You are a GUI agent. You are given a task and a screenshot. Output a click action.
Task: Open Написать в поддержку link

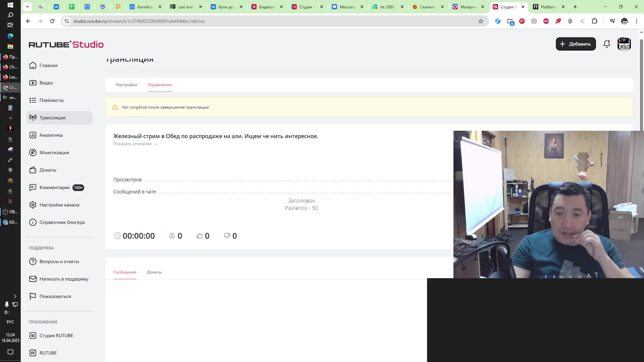64,279
